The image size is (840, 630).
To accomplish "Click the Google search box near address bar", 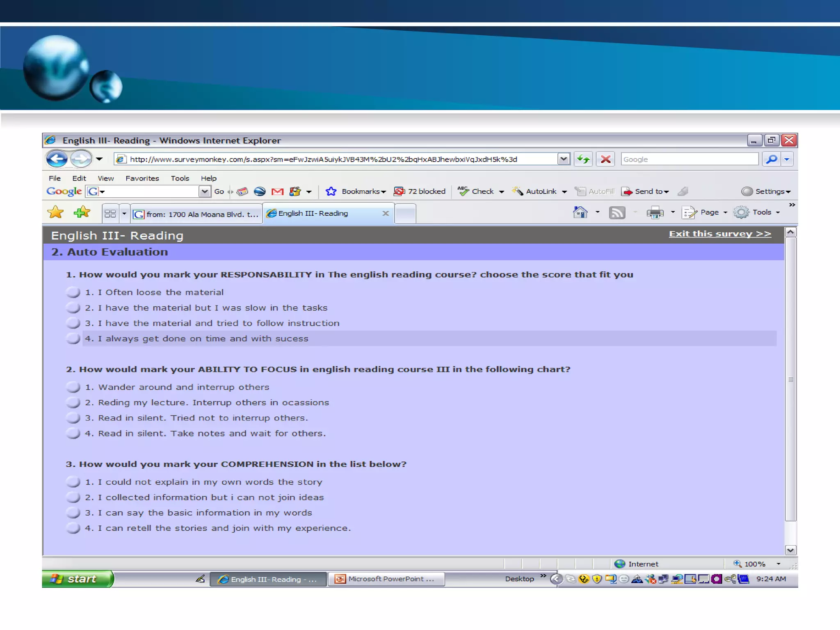I will [689, 159].
